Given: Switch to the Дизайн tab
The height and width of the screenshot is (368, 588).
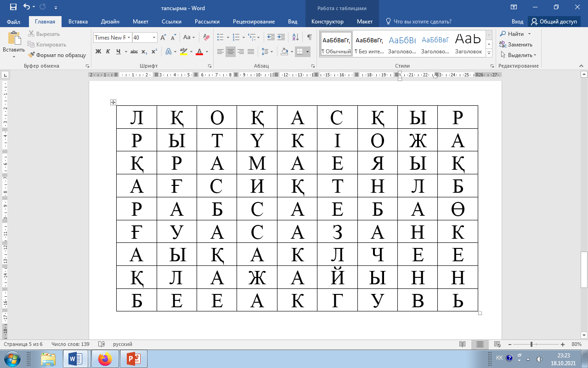Looking at the screenshot, I should pos(110,22).
